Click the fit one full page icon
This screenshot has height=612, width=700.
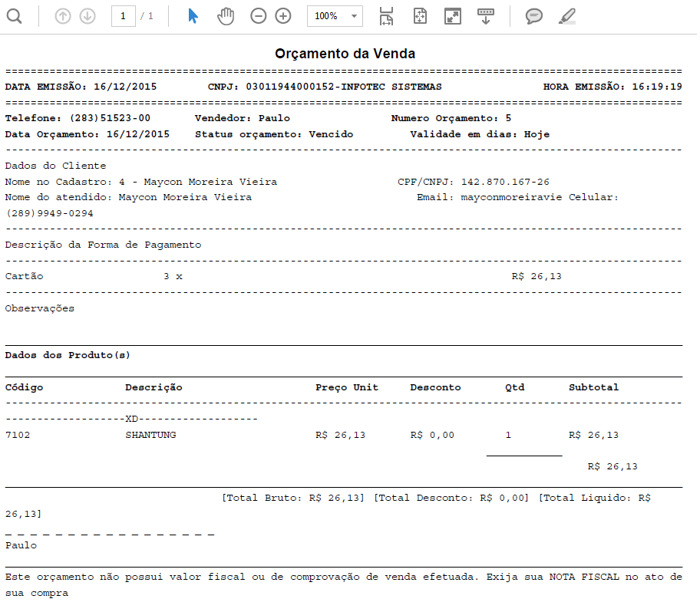(420, 16)
